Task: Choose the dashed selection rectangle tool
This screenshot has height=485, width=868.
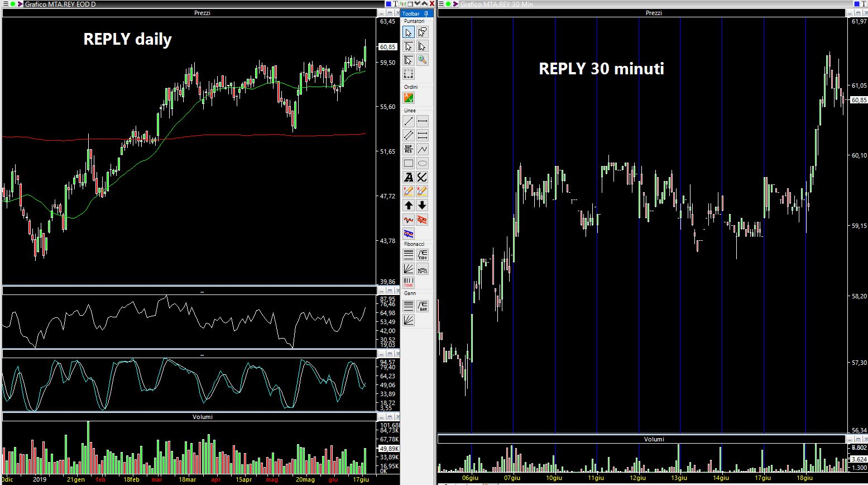Action: click(x=409, y=74)
